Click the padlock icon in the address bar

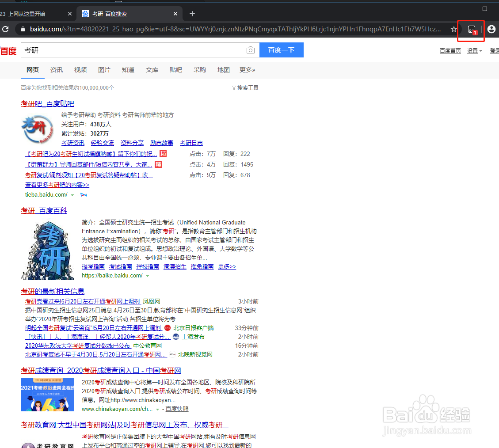[22, 29]
